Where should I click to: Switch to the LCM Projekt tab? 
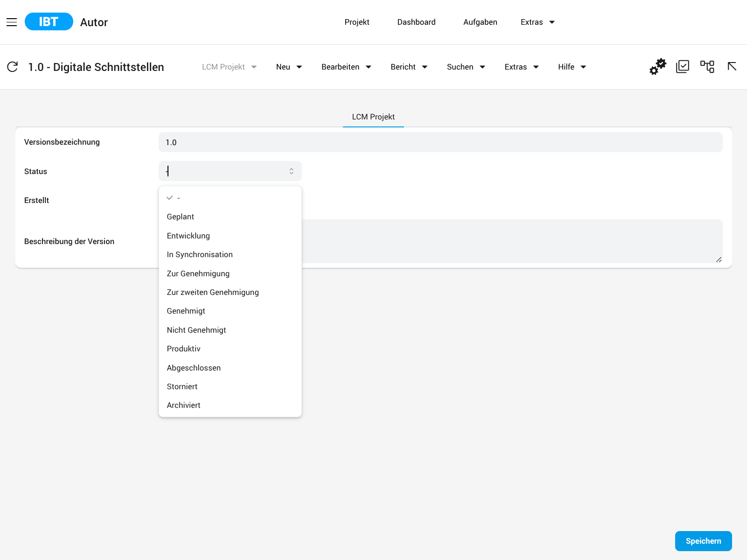point(373,117)
